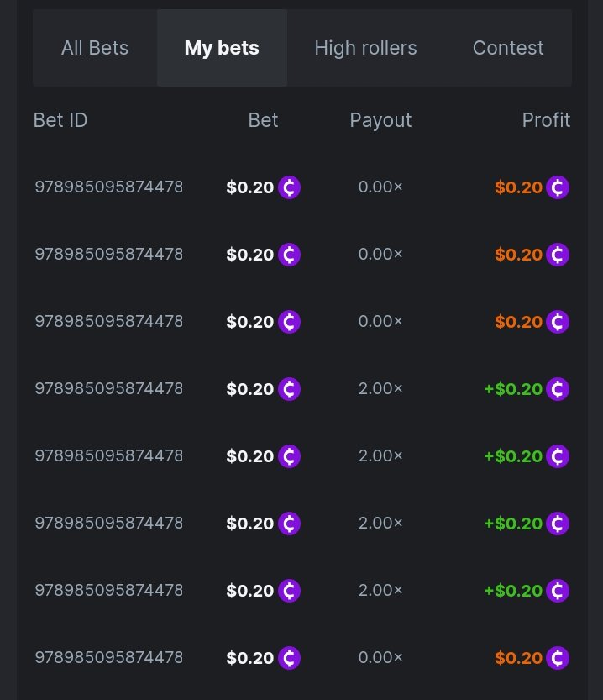The width and height of the screenshot is (603, 700).
Task: Click coin icon beside the first green profit
Action: coord(558,388)
